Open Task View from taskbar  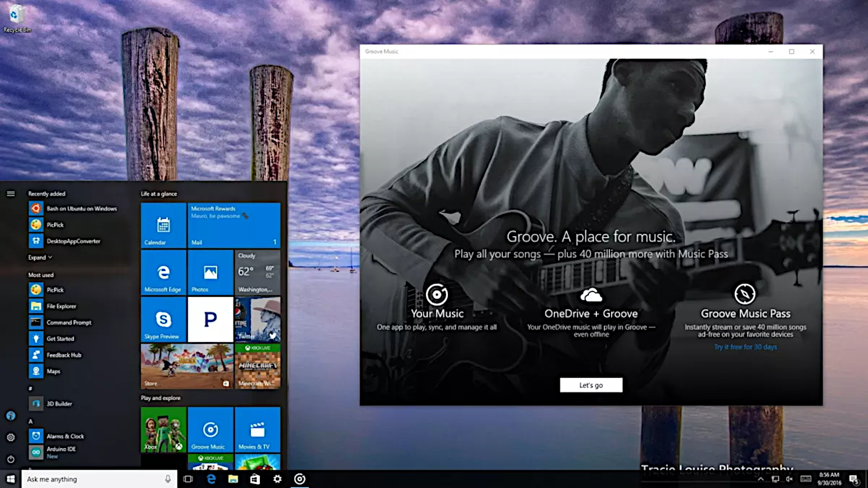coord(188,479)
